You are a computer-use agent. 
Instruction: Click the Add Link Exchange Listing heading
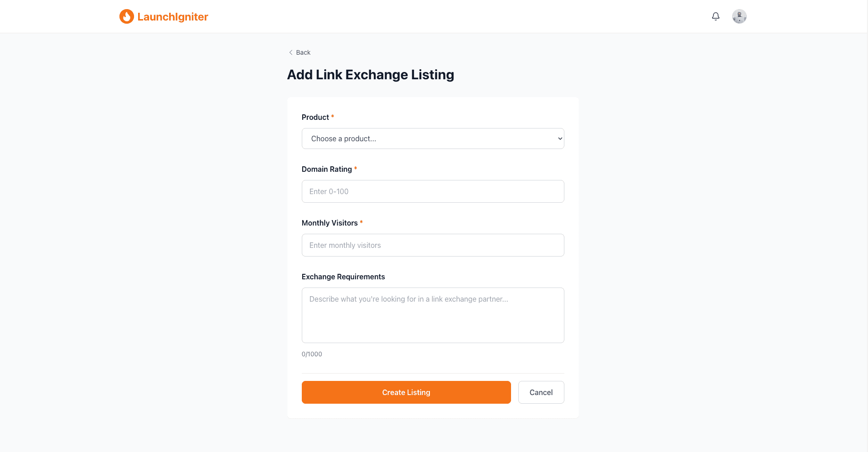(x=370, y=74)
